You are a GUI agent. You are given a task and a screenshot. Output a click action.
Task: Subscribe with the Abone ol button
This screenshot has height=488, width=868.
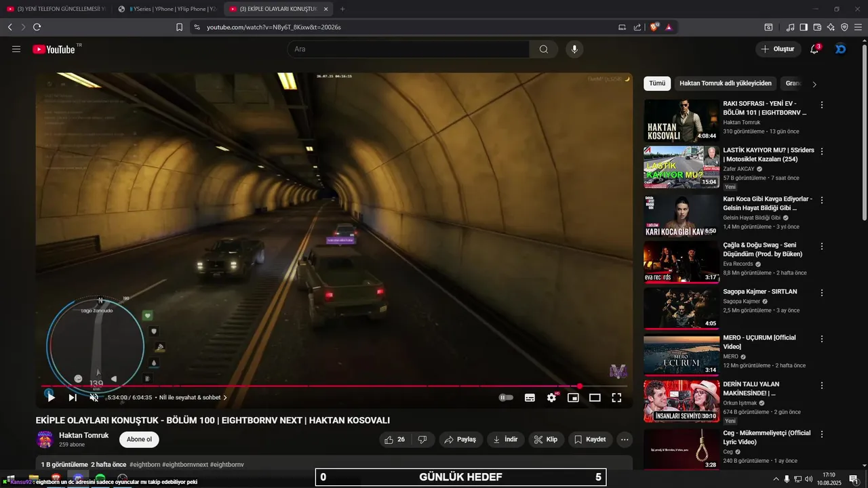139,439
